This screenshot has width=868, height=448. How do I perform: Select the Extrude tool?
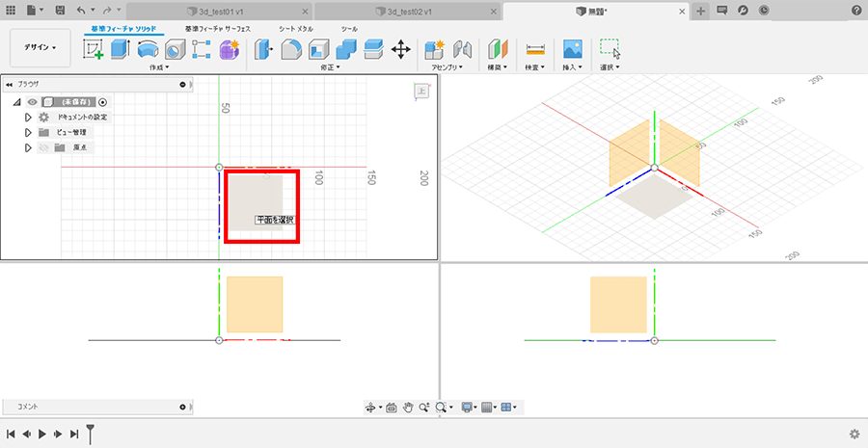coord(120,50)
